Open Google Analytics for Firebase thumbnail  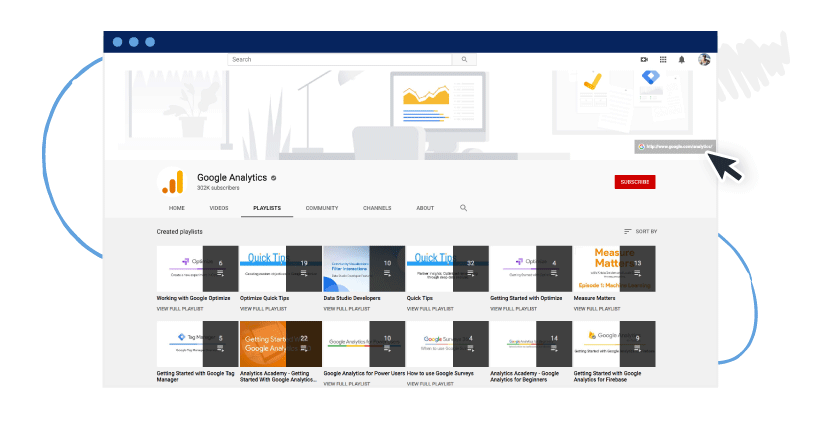point(614,344)
